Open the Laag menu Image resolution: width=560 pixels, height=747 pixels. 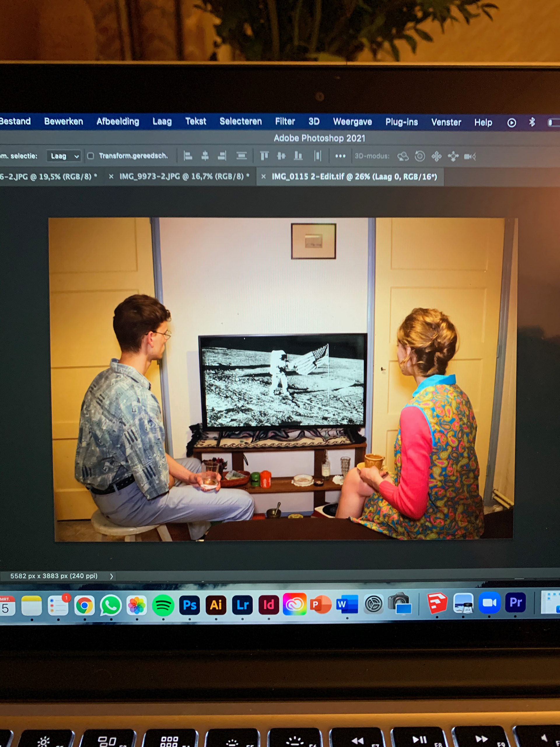(x=162, y=122)
